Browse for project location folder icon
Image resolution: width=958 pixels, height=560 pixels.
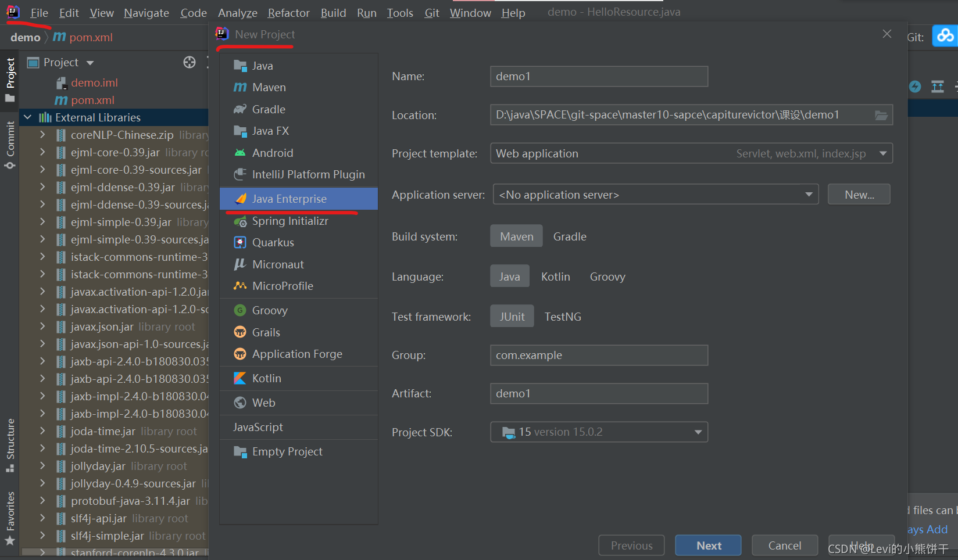[881, 115]
